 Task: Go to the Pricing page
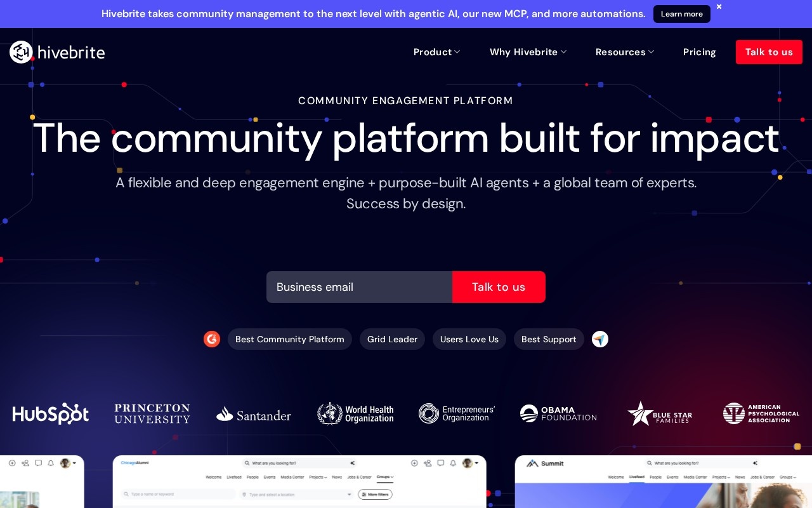[700, 52]
